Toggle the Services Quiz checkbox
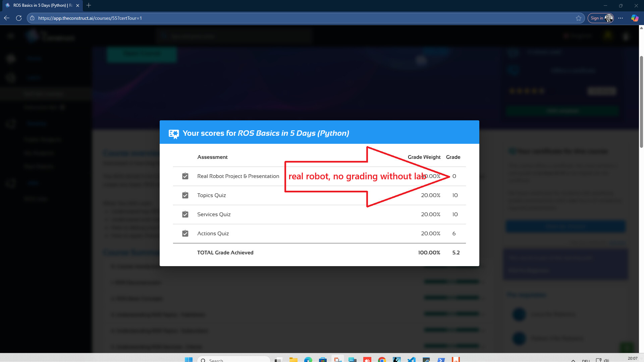Screen dimensions: 644x362 click(x=185, y=215)
